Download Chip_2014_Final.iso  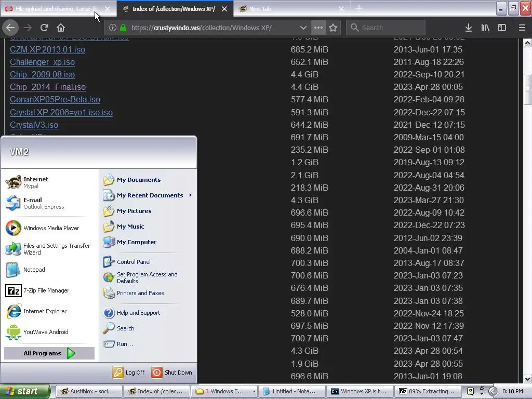(x=48, y=87)
